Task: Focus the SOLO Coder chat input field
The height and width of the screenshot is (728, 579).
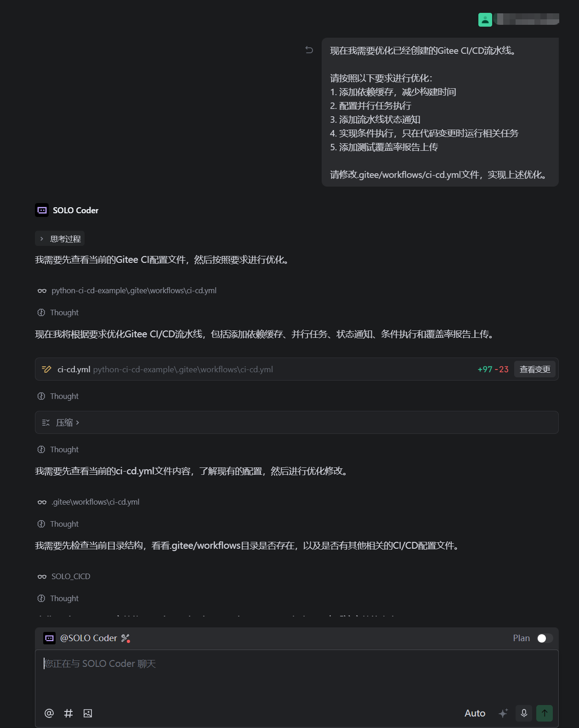Action: 297,675
